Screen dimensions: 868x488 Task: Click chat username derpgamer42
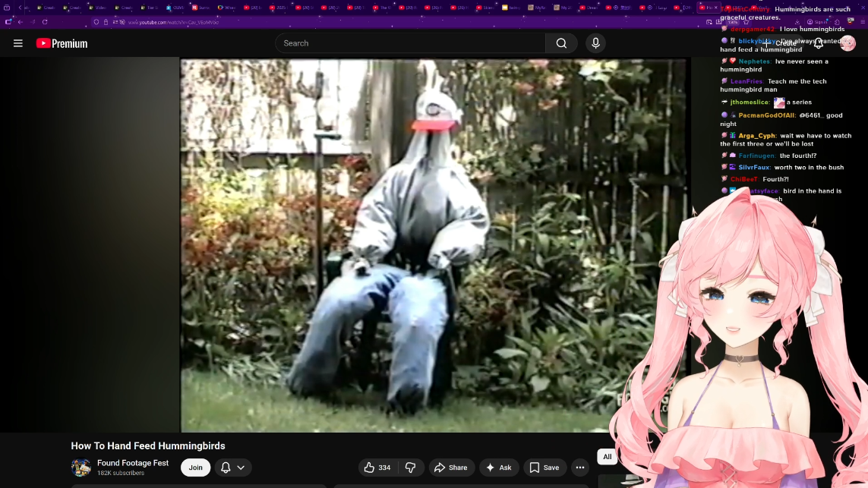click(753, 30)
